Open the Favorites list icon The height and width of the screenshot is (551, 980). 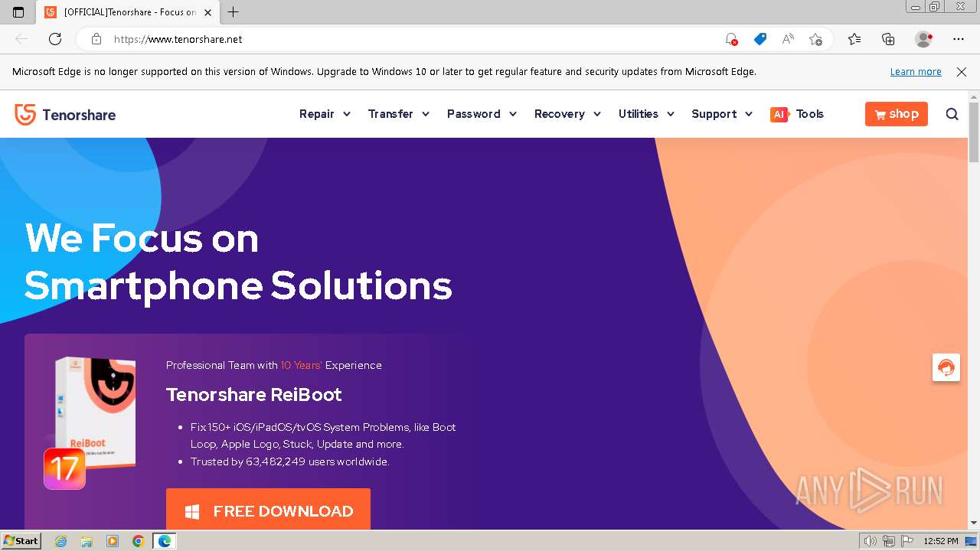pos(854,39)
